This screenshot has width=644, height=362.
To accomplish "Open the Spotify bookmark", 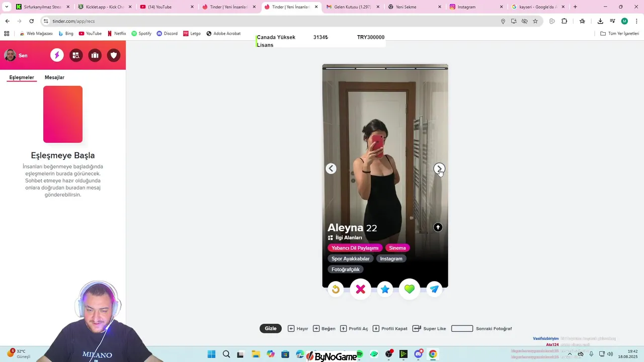I will 141,34.
